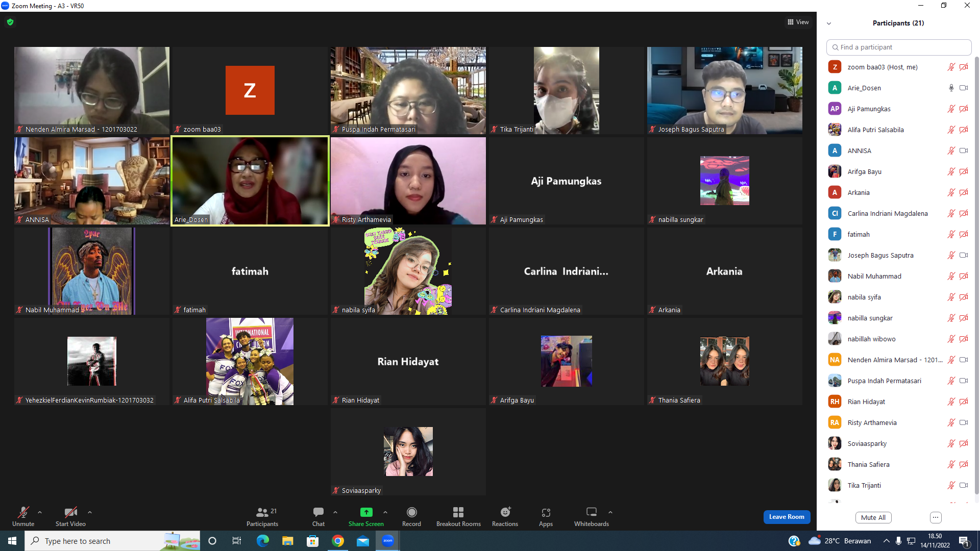Toggle Arie_Dosen's video camera in list

pyautogui.click(x=964, y=88)
